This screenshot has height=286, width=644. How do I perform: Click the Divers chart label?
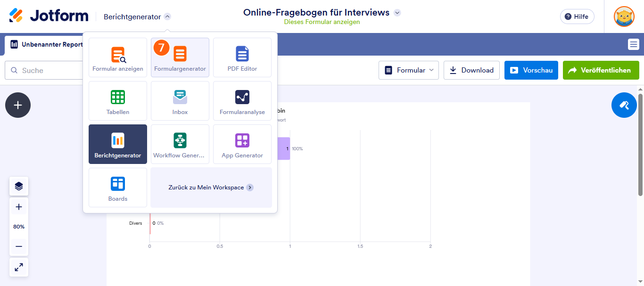135,223
